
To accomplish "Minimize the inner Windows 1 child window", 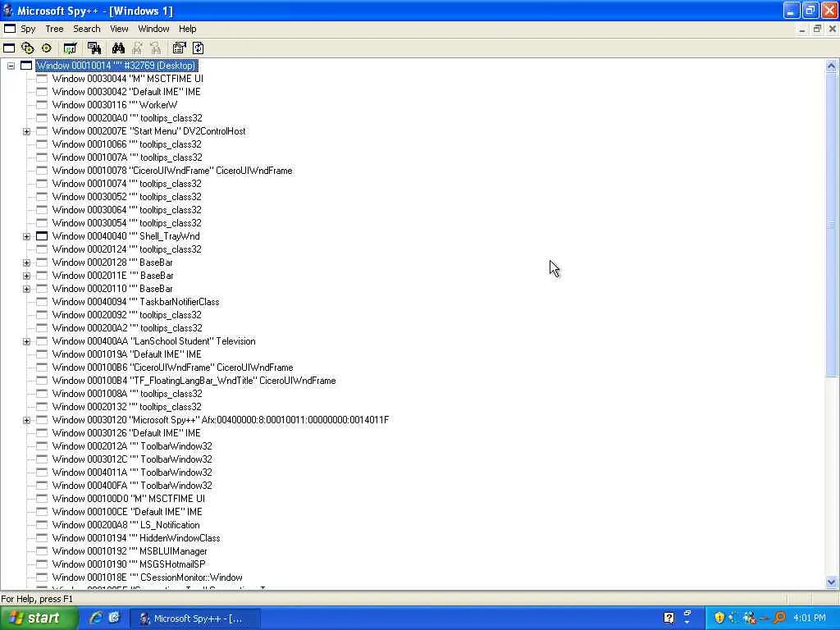I will [802, 29].
